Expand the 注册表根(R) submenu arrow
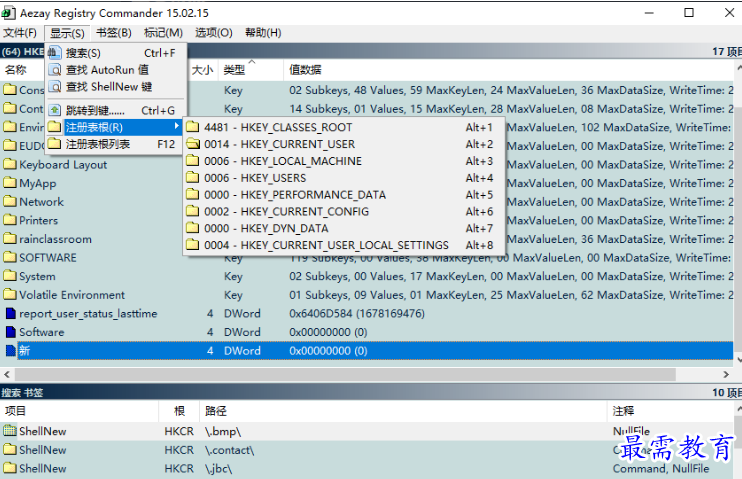This screenshot has height=479, width=742. 176,126
